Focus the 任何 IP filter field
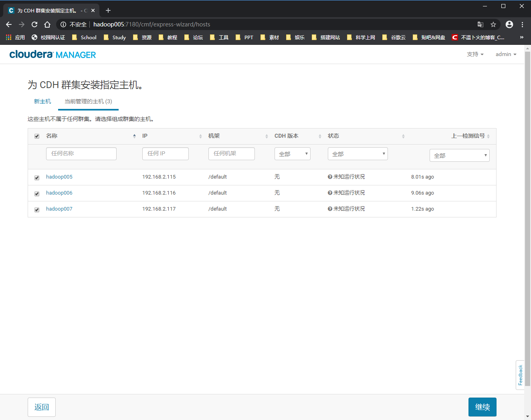 166,154
